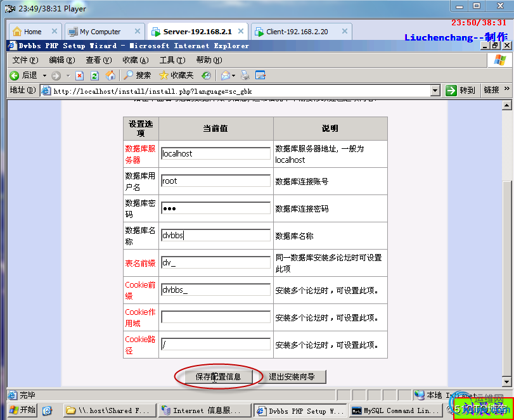Click the database password field

pyautogui.click(x=215, y=208)
